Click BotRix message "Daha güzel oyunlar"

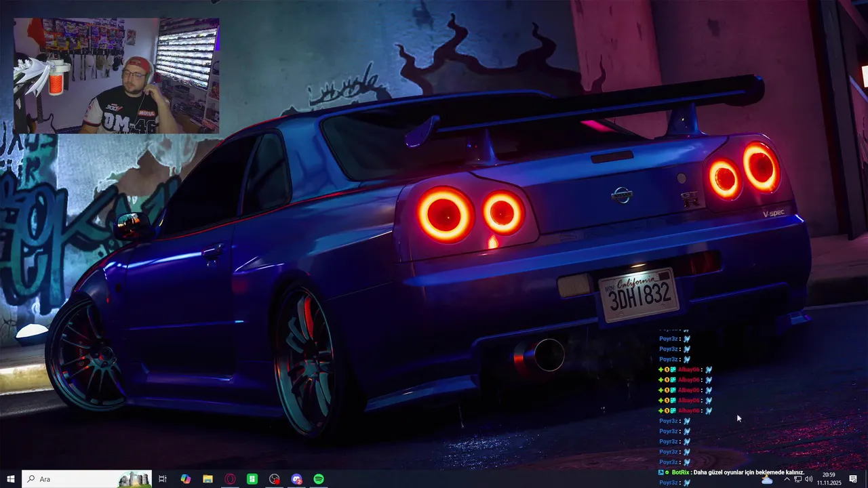pos(749,472)
